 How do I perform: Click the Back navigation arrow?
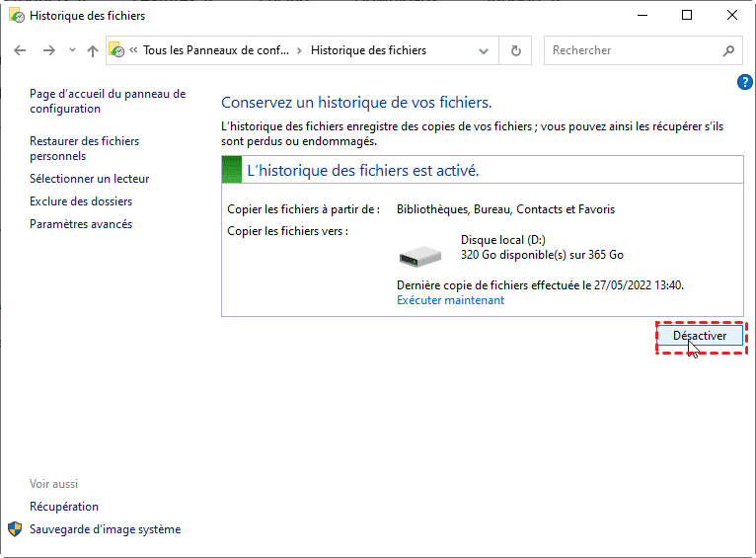point(20,50)
